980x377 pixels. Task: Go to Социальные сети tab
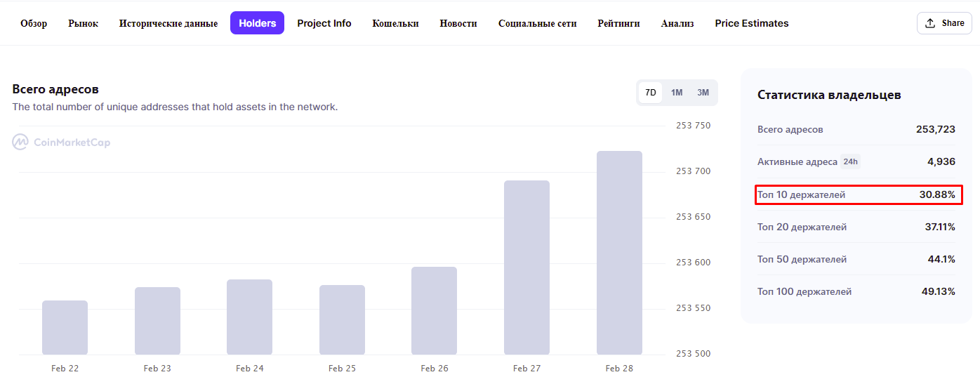(538, 23)
